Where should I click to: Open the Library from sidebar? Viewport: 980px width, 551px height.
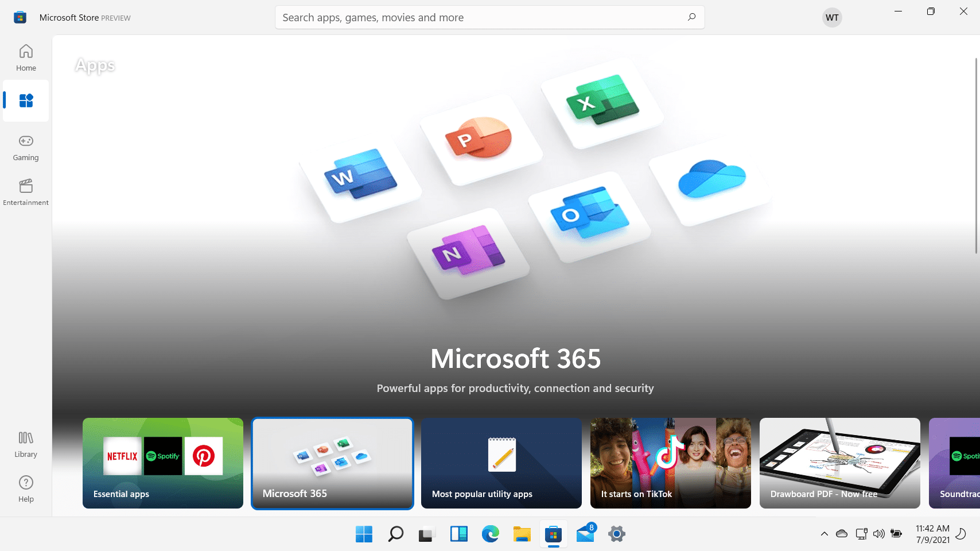point(26,444)
